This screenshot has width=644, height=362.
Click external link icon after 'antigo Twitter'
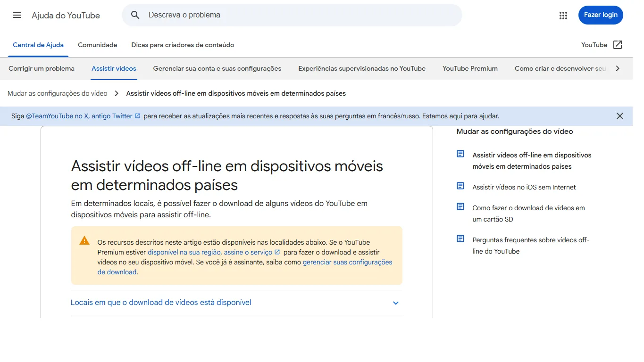click(137, 116)
